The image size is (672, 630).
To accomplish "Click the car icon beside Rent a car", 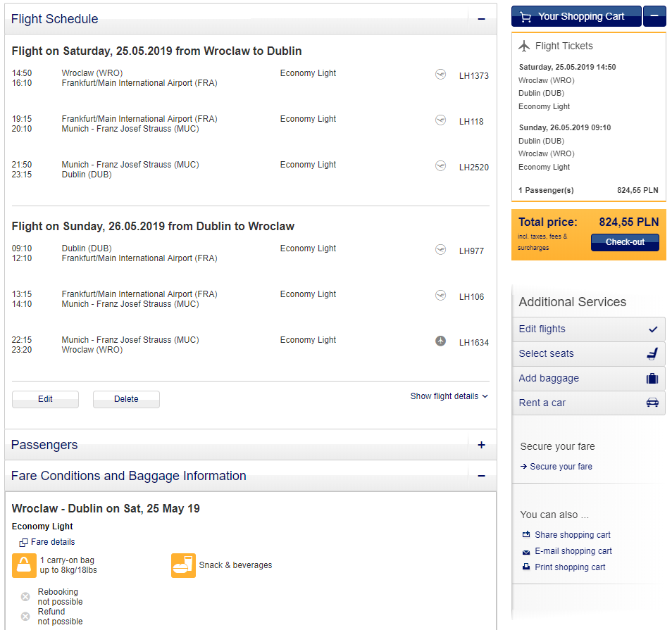I will coord(652,403).
